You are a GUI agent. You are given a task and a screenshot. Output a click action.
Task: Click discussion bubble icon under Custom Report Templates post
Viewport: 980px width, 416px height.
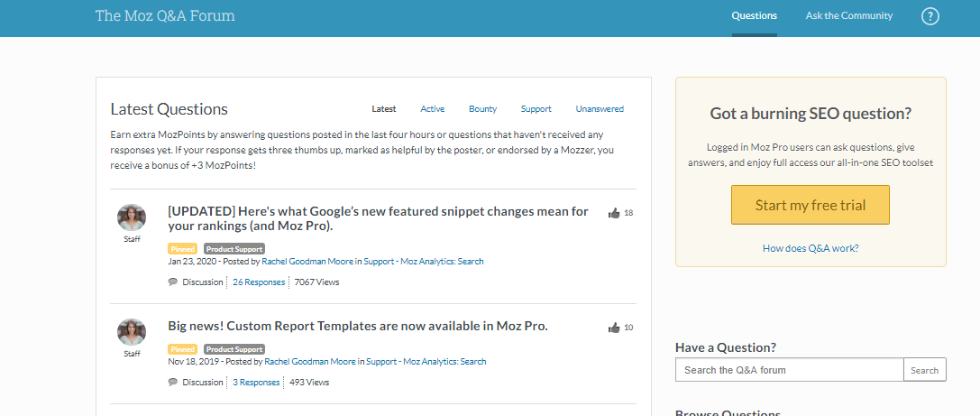(173, 383)
